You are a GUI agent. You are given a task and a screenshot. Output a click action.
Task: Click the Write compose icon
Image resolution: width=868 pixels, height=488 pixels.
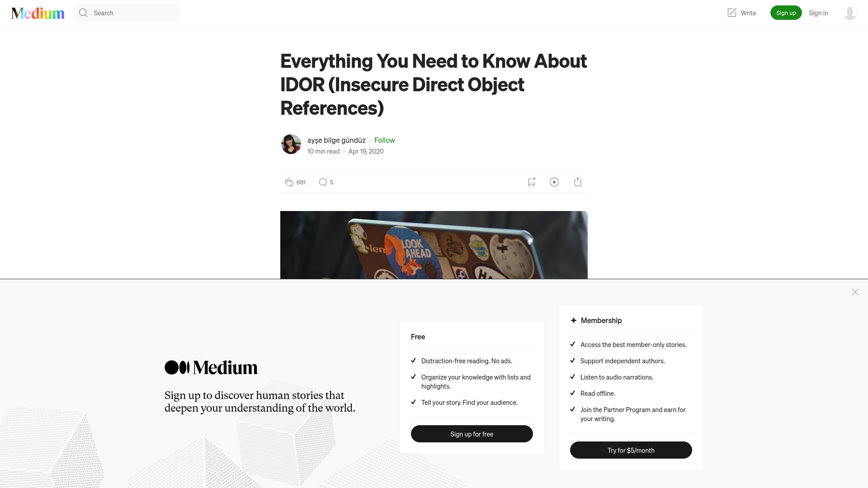point(732,13)
